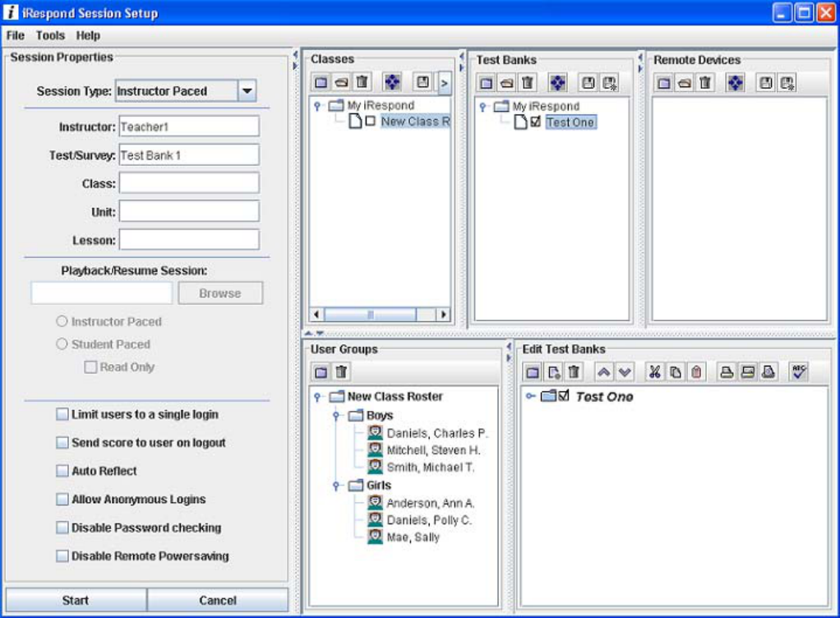Viewport: 840px width, 618px height.
Task: Click the blue four-arrow icon in Classes toolbar
Action: 392,82
